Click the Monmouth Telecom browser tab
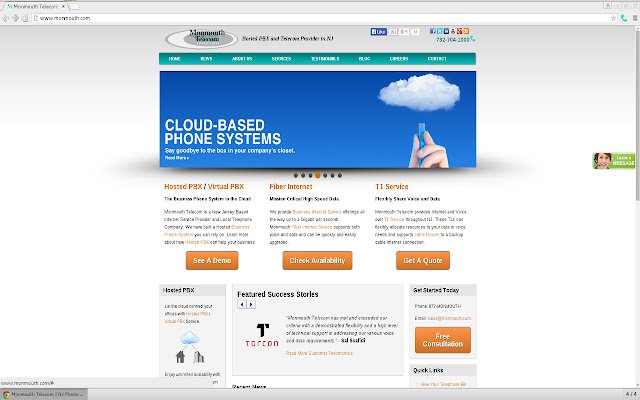 click(36, 7)
